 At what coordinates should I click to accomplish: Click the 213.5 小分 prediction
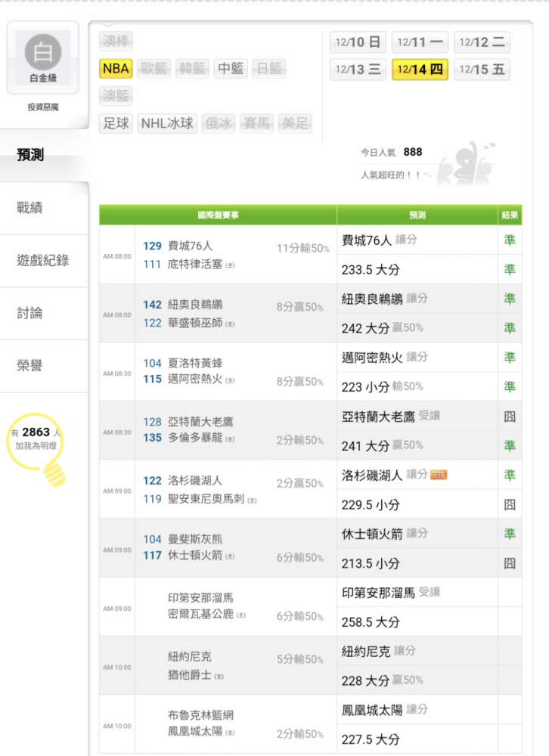[371, 564]
